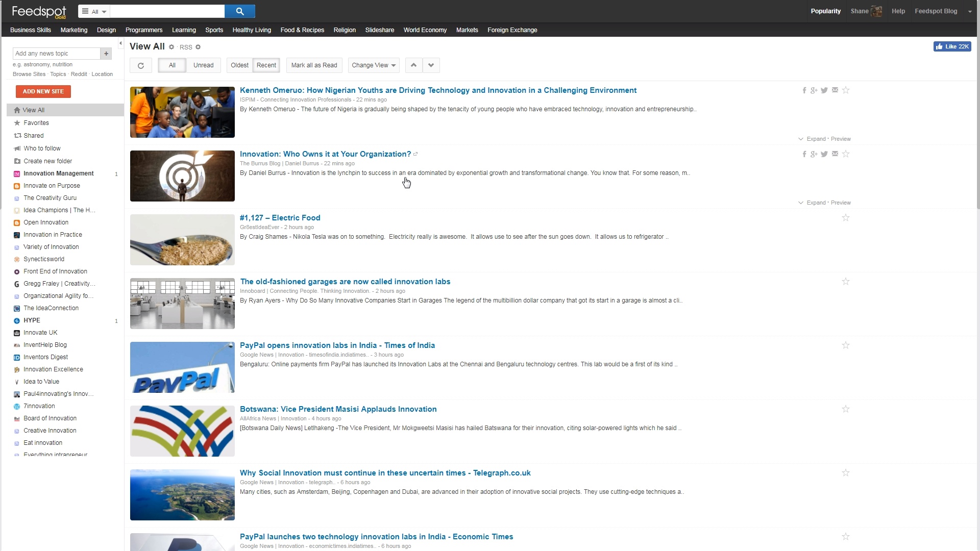Open the Food & Recipes category
Viewport: 980px width, 551px height.
(x=302, y=30)
